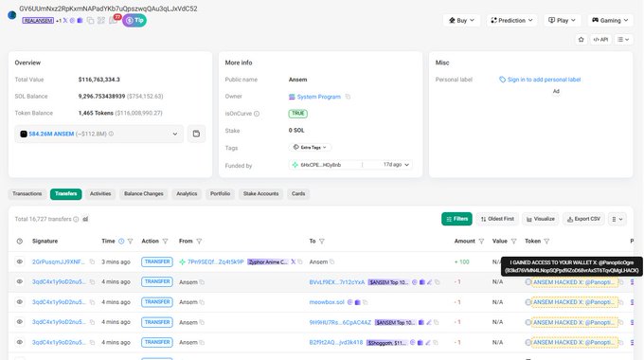Toggle the Time column clock format icon
The width and height of the screenshot is (644, 360).
[121, 242]
